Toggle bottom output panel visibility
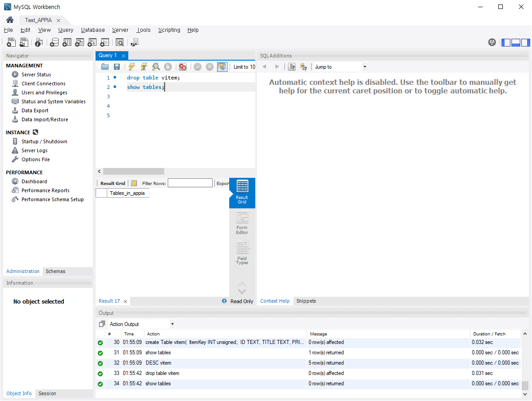 pyautogui.click(x=516, y=43)
